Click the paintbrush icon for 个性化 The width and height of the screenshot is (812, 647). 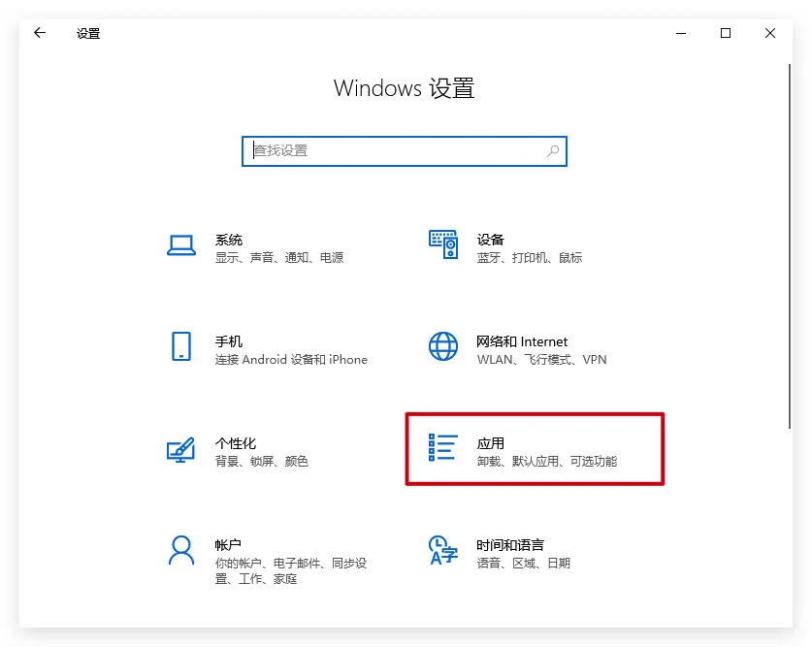[x=181, y=449]
